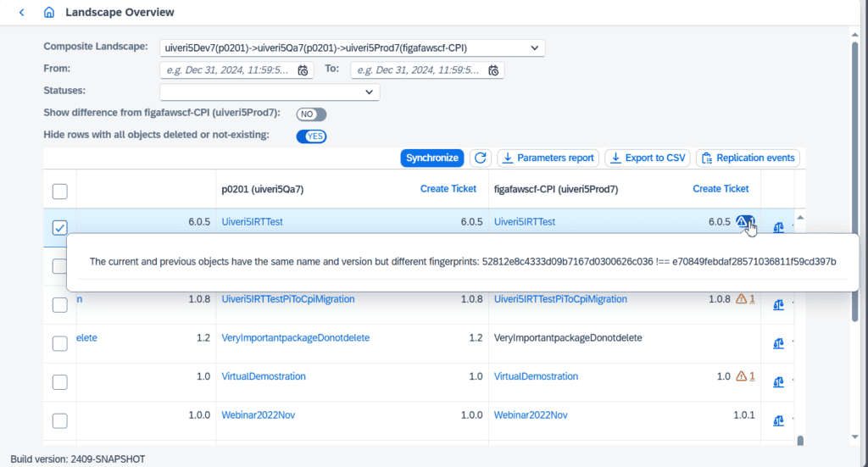Click warning icon on VirtualDemostration row
The image size is (868, 467).
tap(745, 377)
